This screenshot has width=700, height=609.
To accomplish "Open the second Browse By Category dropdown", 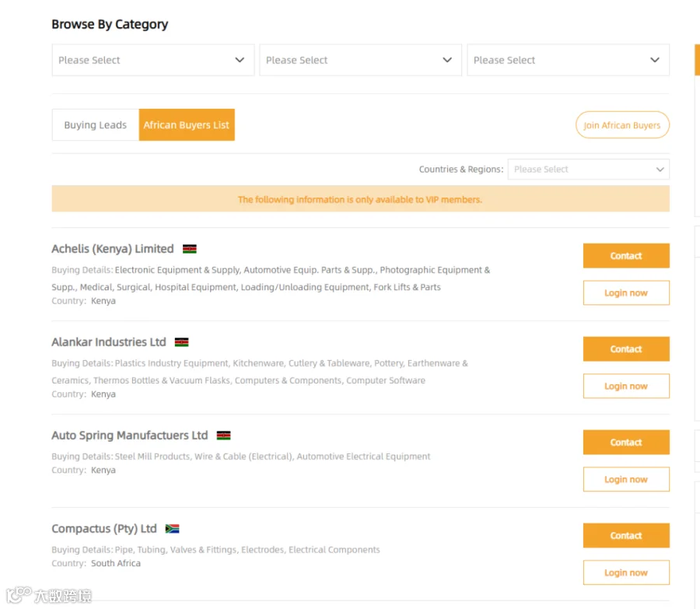I will (360, 60).
